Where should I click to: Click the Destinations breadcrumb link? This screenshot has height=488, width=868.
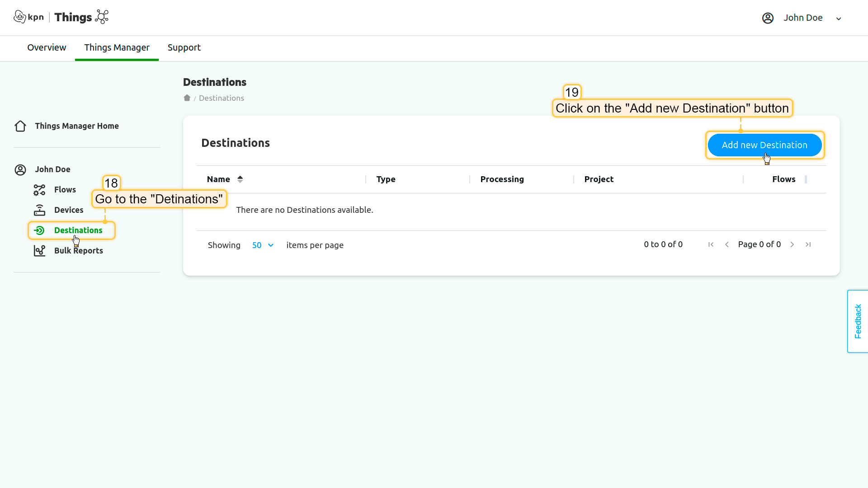point(221,98)
